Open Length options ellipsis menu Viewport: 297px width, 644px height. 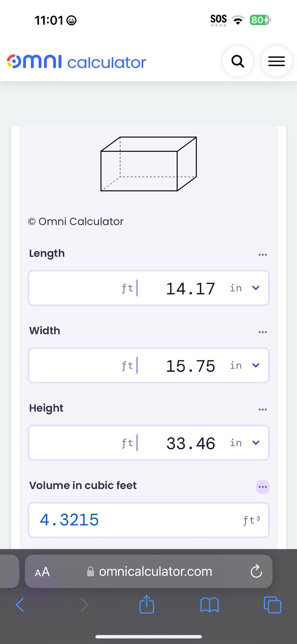(x=262, y=255)
